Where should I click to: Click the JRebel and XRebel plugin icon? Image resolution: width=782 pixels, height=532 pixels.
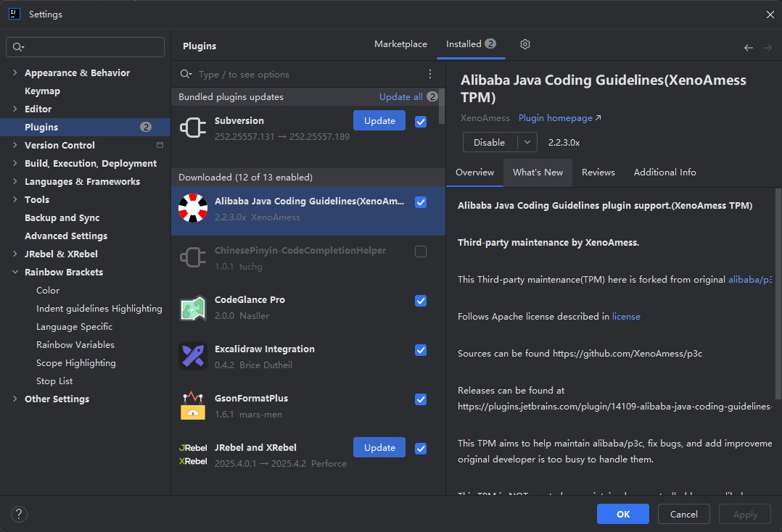point(193,455)
